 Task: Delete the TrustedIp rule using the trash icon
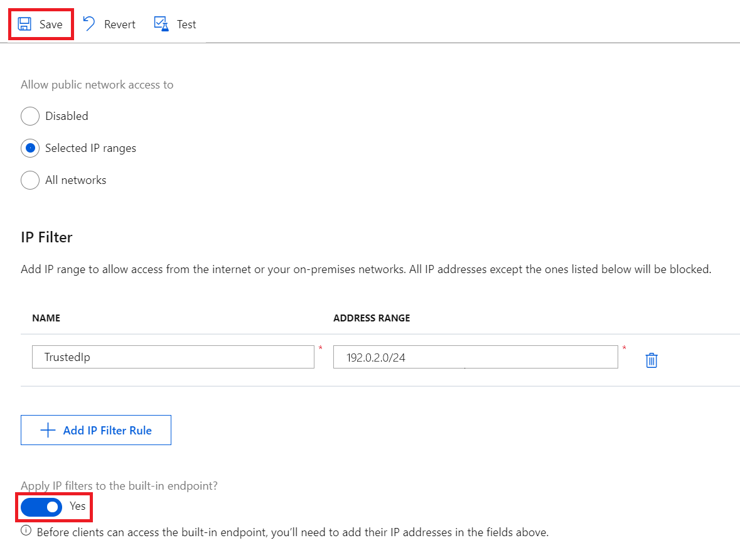[651, 360]
